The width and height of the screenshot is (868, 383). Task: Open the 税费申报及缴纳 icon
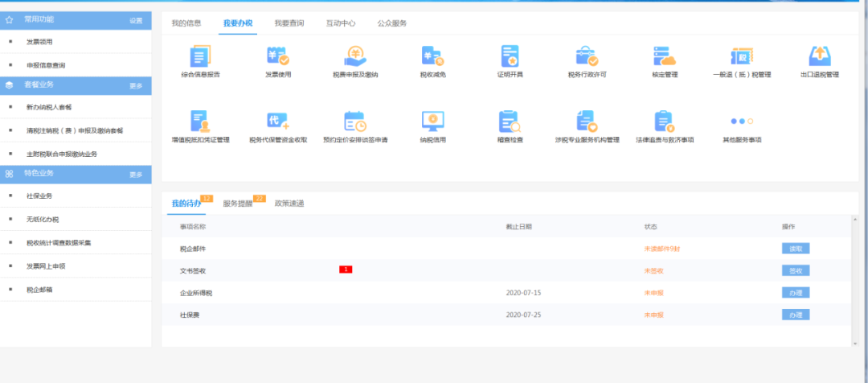click(355, 56)
